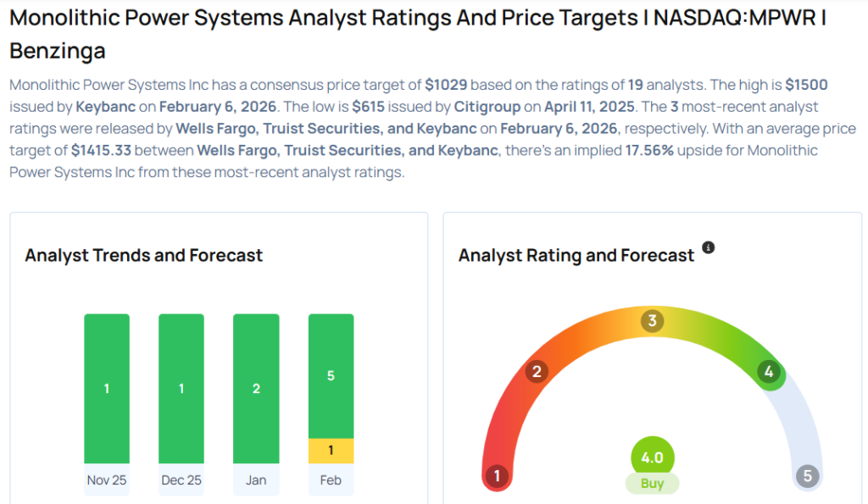The image size is (868, 504).
Task: Click the Analyst Rating and Forecast heading
Action: (x=576, y=255)
